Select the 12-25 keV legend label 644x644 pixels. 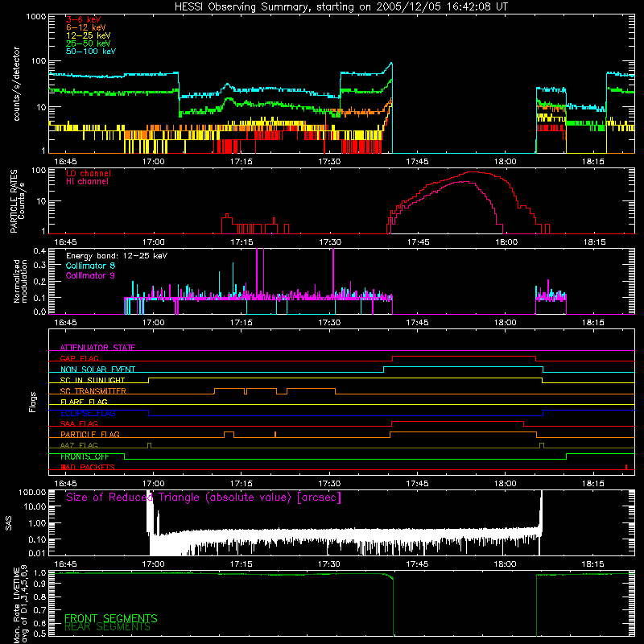[x=89, y=35]
